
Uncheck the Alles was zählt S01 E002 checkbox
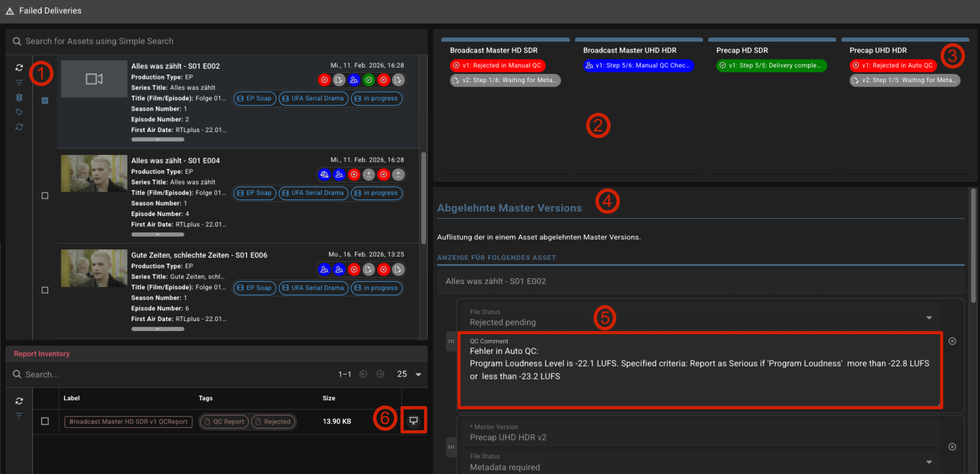click(x=45, y=101)
